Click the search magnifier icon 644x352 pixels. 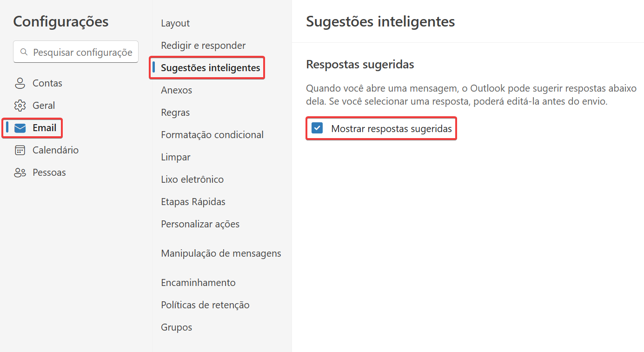[x=24, y=52]
